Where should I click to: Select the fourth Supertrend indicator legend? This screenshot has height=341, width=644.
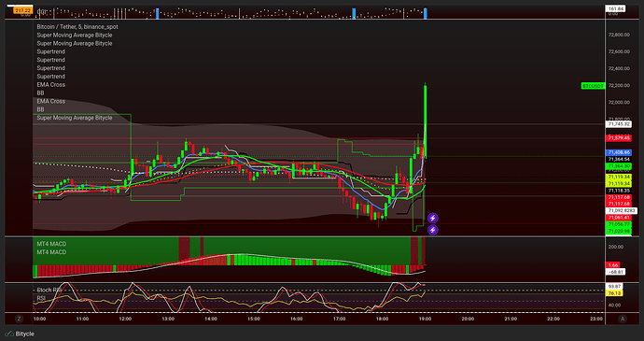(51, 76)
